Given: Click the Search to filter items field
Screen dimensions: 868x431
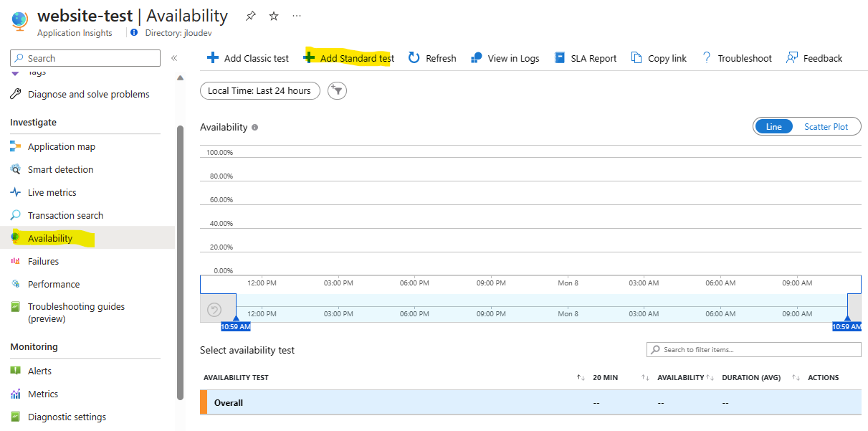Looking at the screenshot, I should point(753,349).
